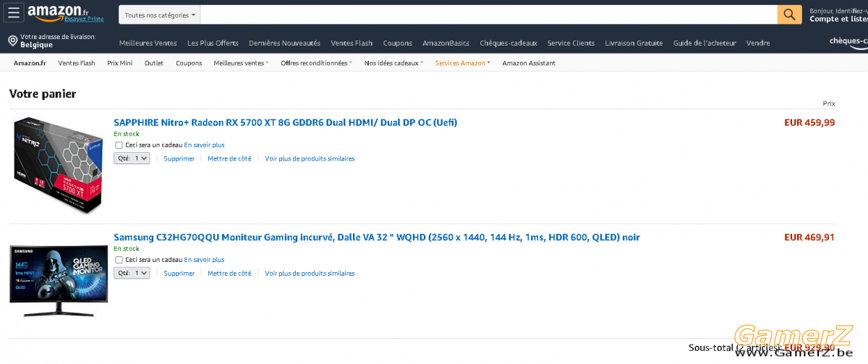868x364 pixels.
Task: Expand Services Amazon dropdown
Action: point(463,63)
